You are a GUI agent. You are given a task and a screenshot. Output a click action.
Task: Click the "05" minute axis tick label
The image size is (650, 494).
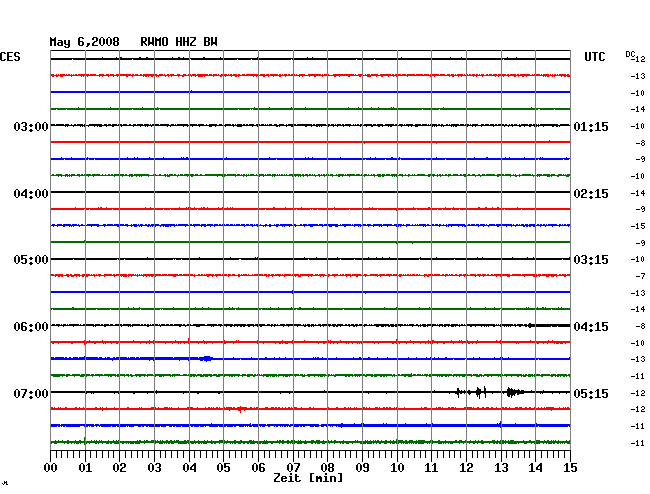(223, 467)
